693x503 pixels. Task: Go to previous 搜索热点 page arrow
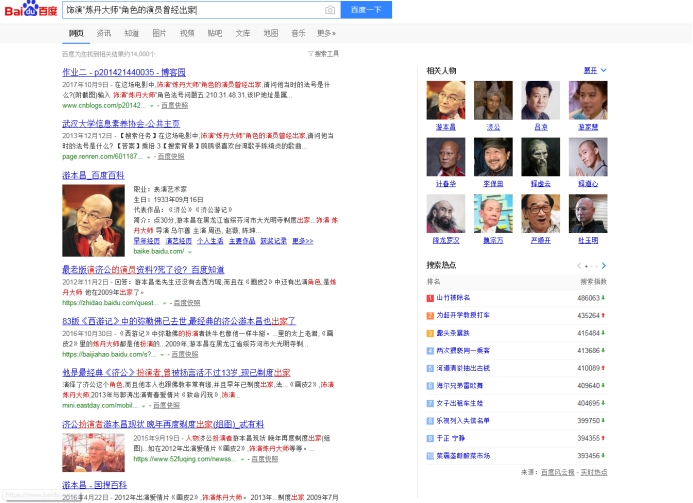click(579, 266)
